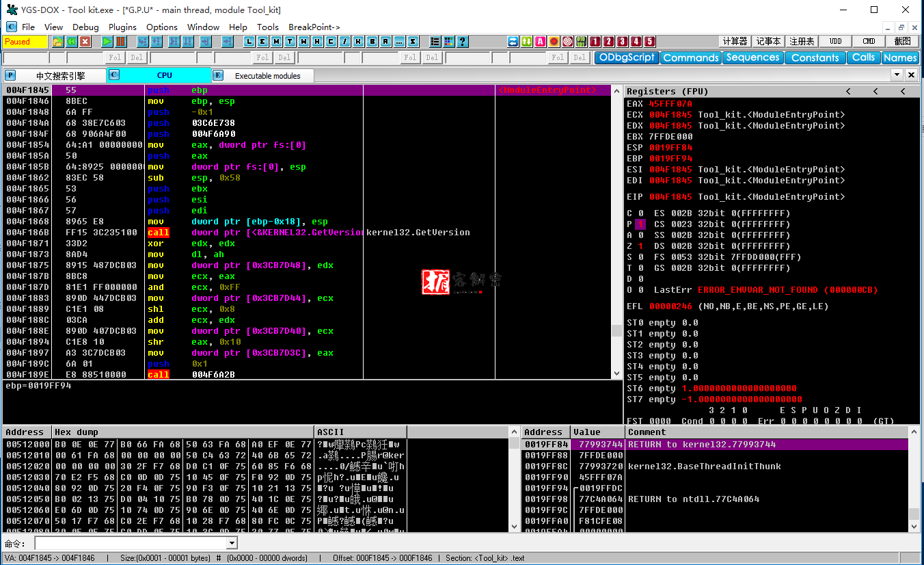Click the red numbered 5 icon
Image resolution: width=924 pixels, height=565 pixels.
[x=649, y=42]
